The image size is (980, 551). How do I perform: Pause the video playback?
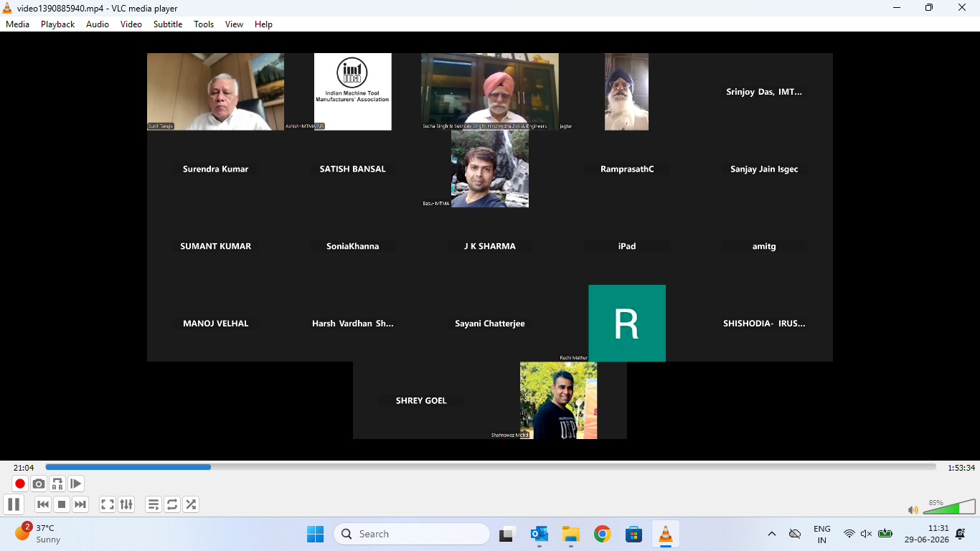coord(14,504)
